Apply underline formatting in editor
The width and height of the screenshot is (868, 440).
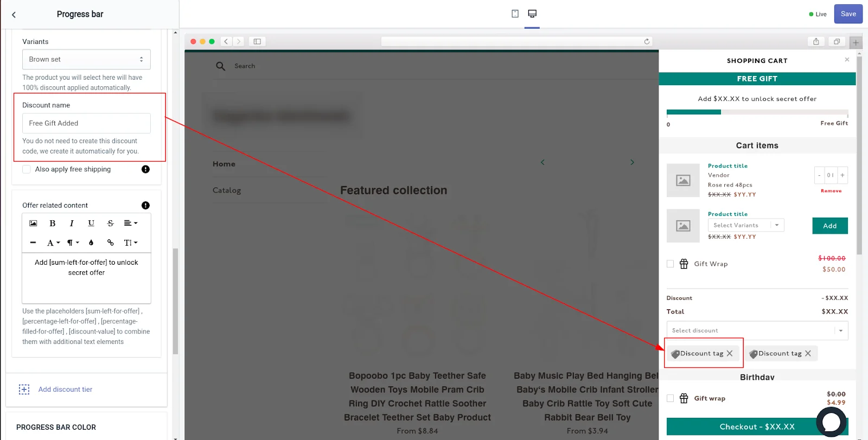[91, 223]
